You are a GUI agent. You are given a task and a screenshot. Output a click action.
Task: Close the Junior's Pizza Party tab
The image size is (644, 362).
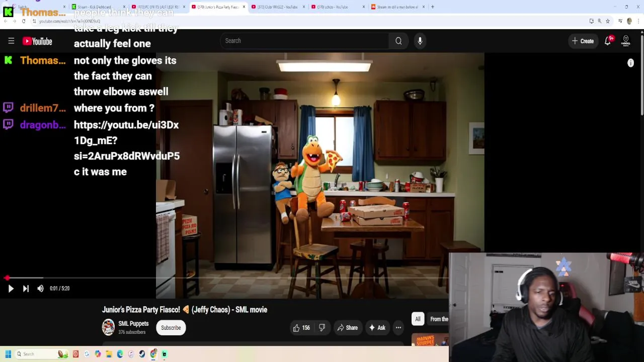click(244, 7)
